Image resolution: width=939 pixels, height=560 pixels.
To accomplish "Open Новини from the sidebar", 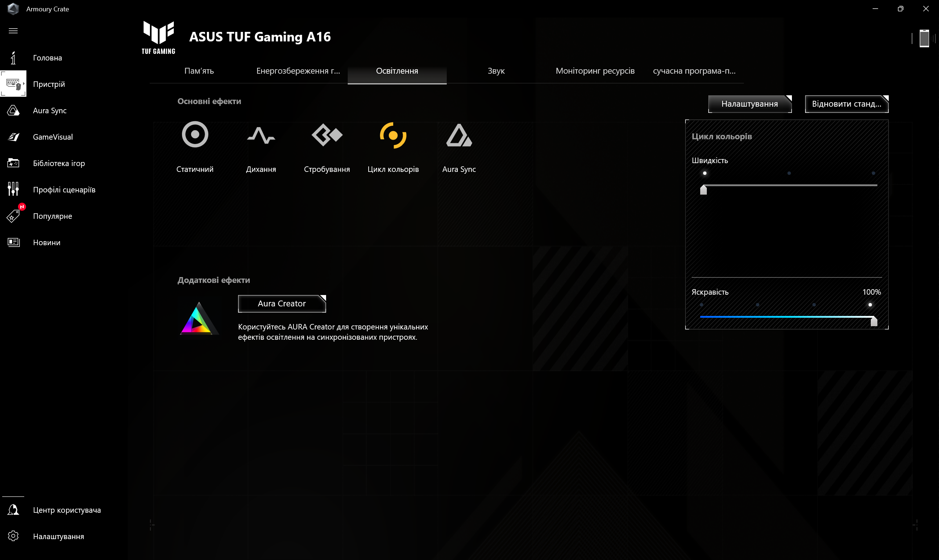I will point(47,242).
